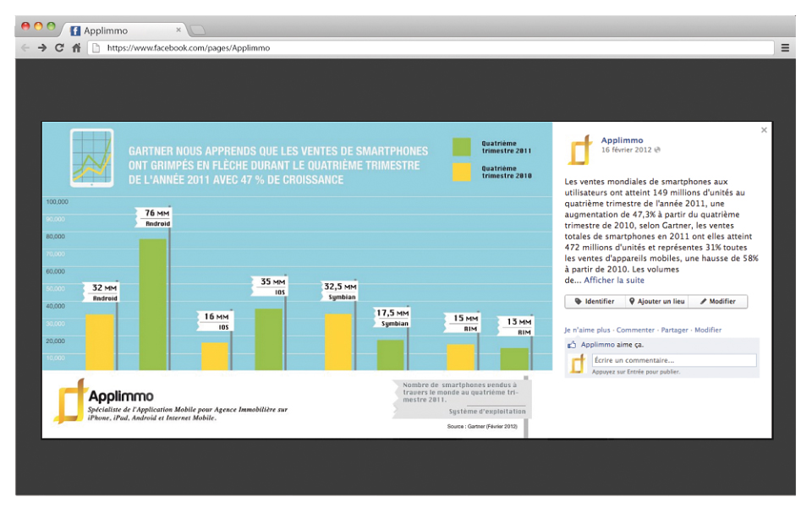
Task: Close the Applimmo browser tab
Action: point(178,30)
